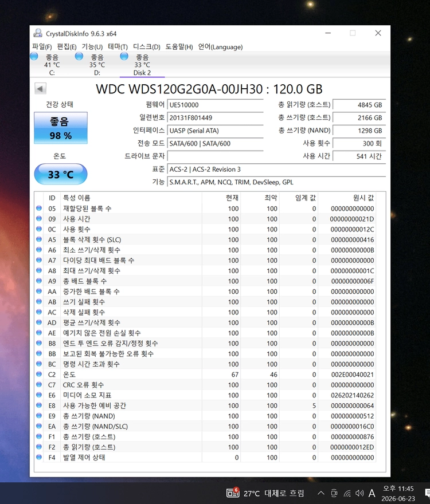Click the 현재 column header

click(221, 198)
